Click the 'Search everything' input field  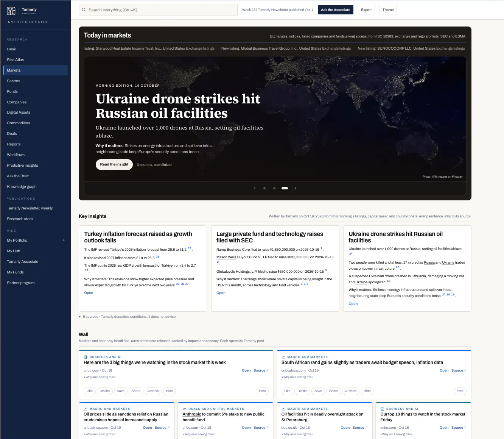[x=158, y=10]
